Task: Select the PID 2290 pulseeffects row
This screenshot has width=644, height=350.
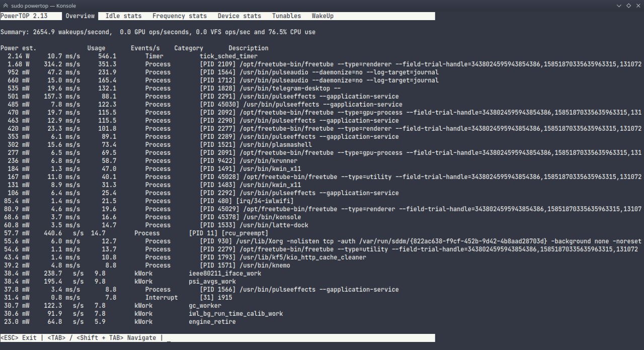Action: pos(203,121)
